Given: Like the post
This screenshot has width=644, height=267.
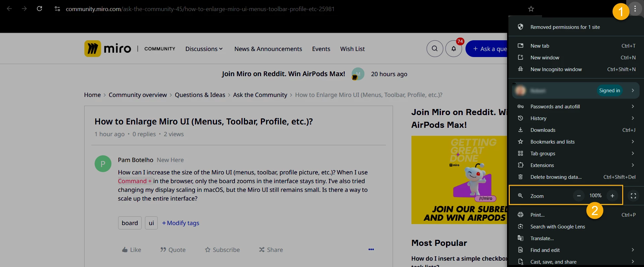Looking at the screenshot, I should [132, 250].
